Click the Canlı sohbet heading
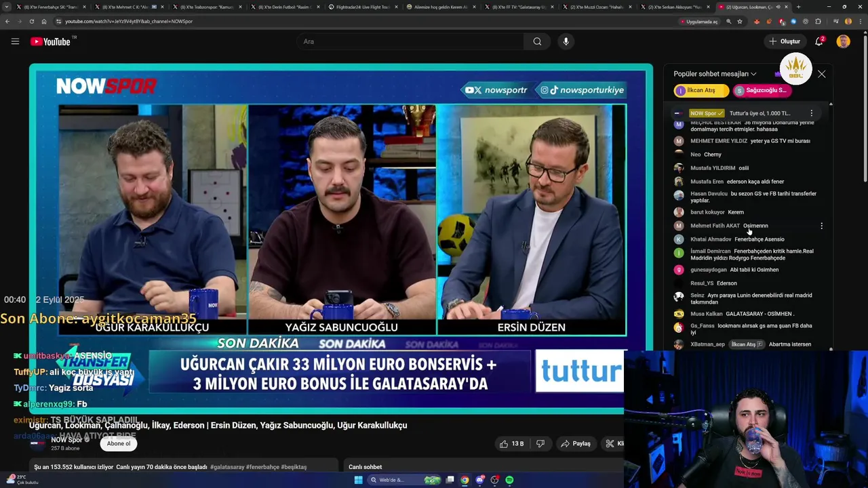868x488 pixels. click(x=365, y=467)
